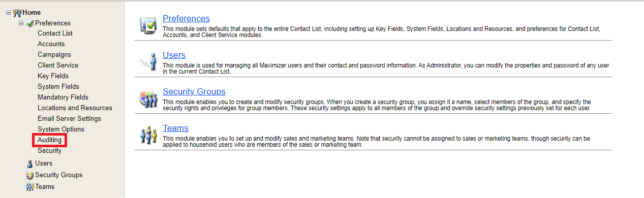The width and height of the screenshot is (644, 198).
Task: Open the Security Groups heading link
Action: [194, 91]
